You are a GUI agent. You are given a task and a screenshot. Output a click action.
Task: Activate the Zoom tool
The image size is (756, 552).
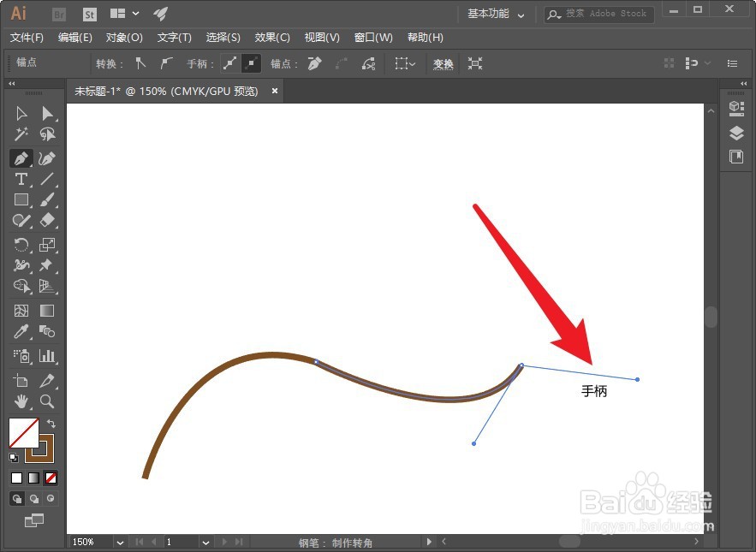(x=47, y=401)
